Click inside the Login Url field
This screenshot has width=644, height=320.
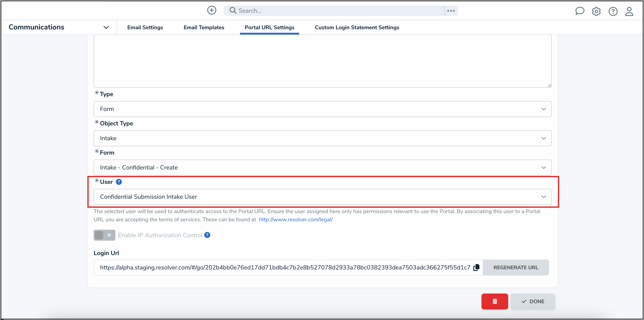[x=285, y=267]
